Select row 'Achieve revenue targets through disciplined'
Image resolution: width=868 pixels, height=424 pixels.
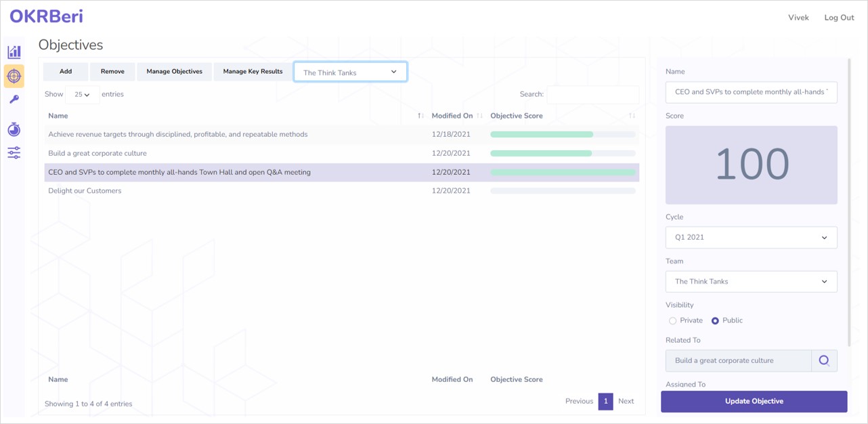[342, 135]
